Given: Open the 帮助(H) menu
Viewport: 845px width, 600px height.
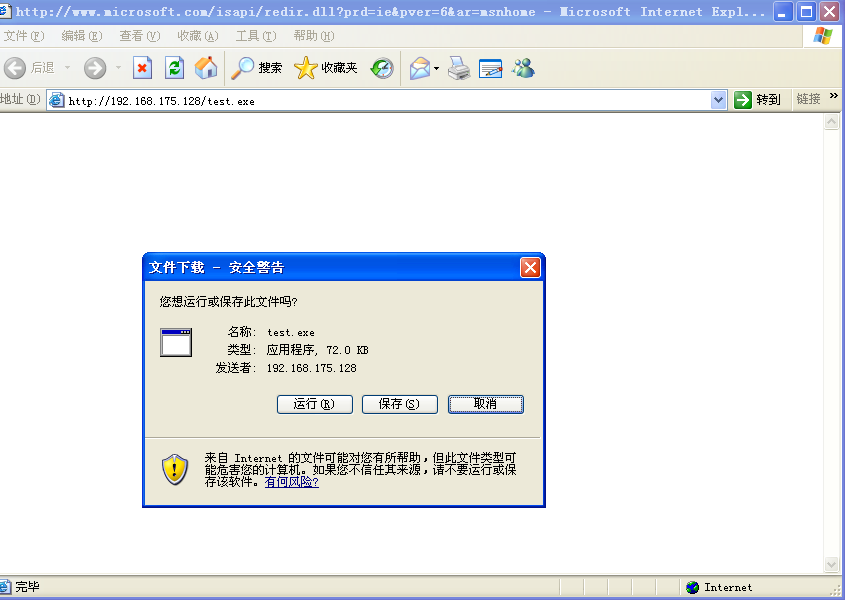Looking at the screenshot, I should (x=314, y=36).
